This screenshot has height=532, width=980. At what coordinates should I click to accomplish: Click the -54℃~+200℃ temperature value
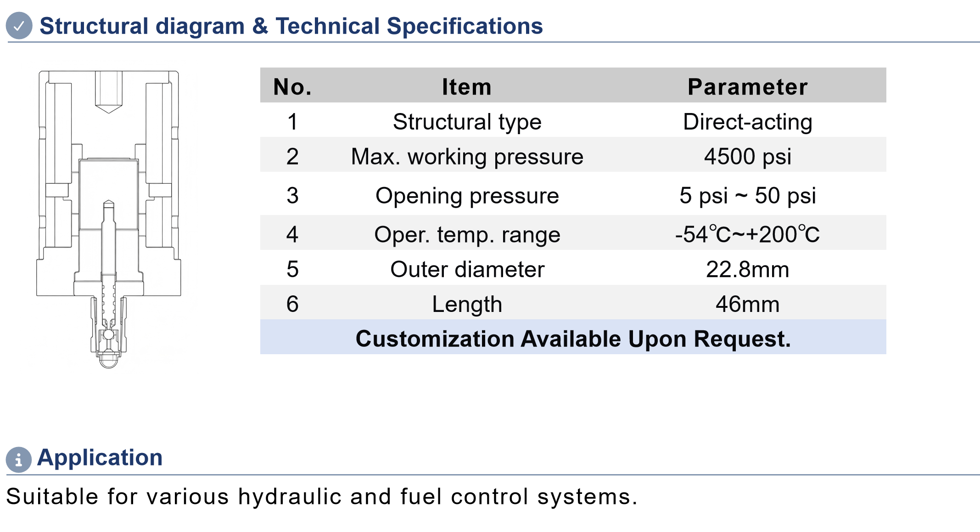[x=748, y=234]
